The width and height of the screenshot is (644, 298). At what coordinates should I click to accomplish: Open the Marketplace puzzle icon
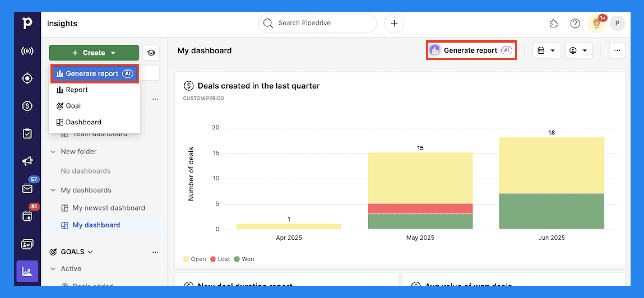click(x=554, y=23)
